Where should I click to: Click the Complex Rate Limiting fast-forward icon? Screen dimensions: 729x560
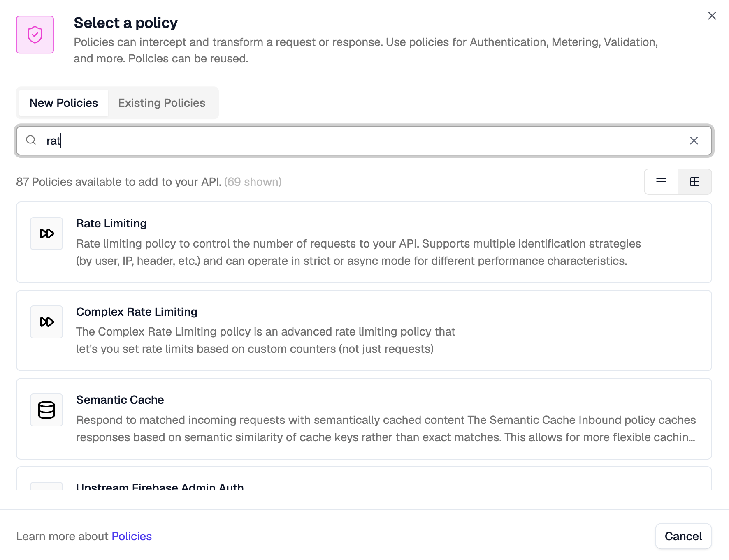tap(46, 322)
